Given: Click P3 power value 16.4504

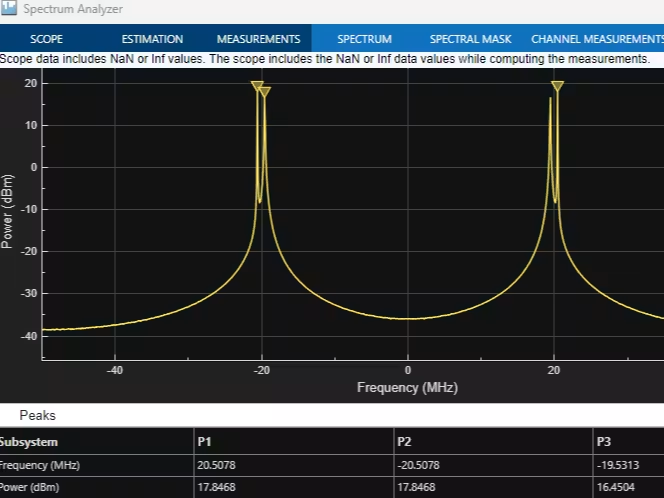Looking at the screenshot, I should [616, 487].
